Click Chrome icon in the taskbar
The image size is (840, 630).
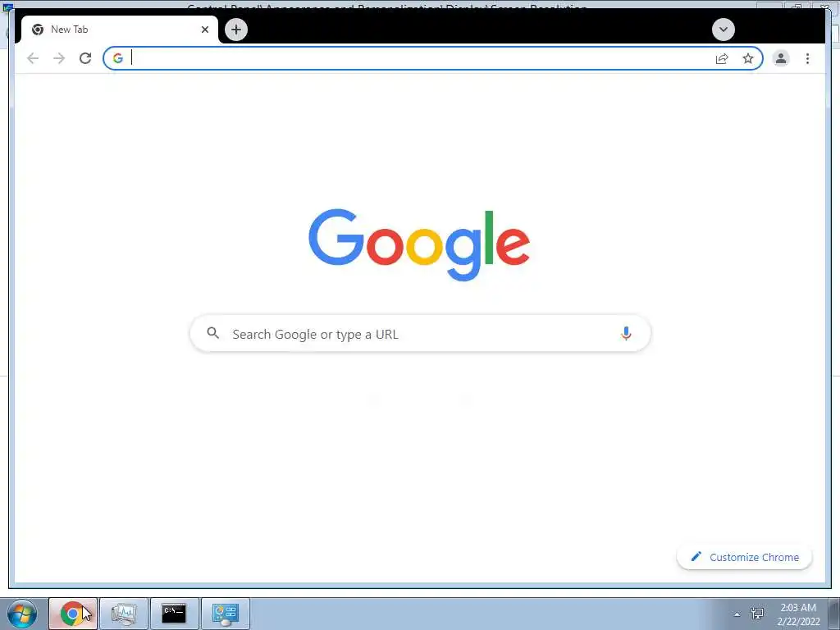[x=73, y=614]
